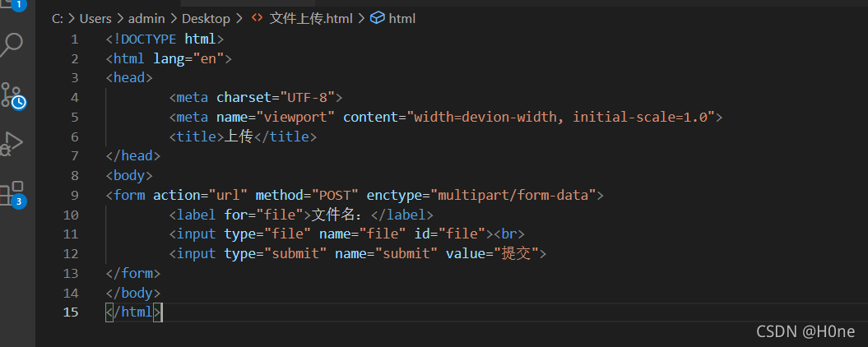This screenshot has height=347, width=868.
Task: Click line number 9 in the gutter
Action: point(75,196)
